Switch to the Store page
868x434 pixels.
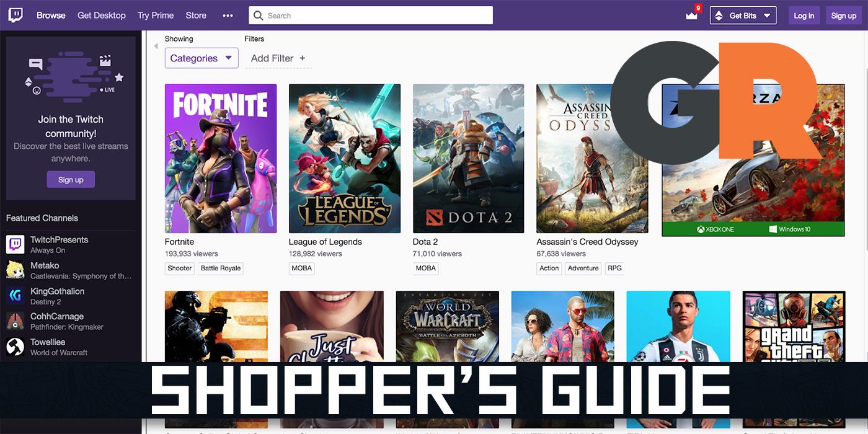tap(195, 15)
